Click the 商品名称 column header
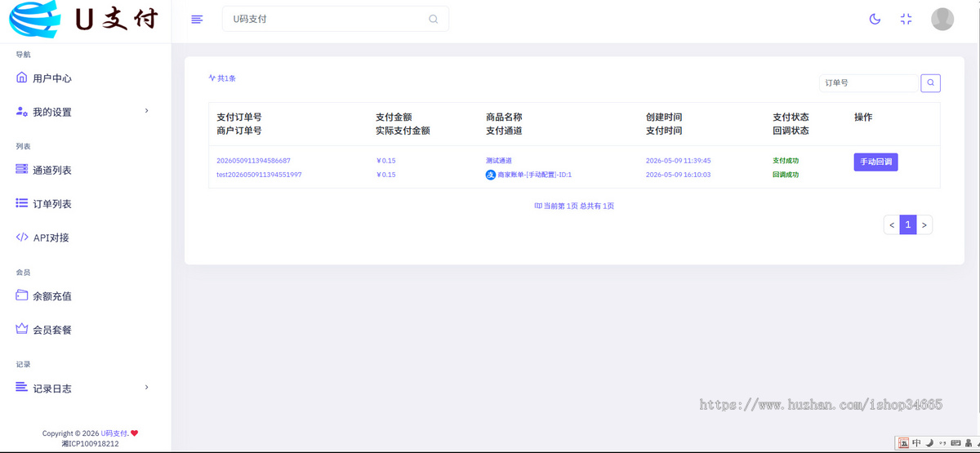Screen dimensions: 980x453 pos(504,118)
